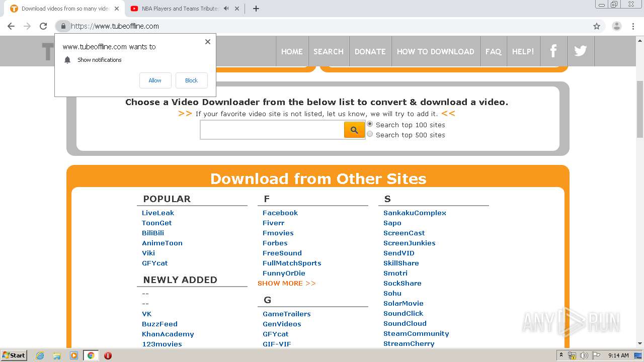The height and width of the screenshot is (362, 644).
Task: Click the red Opera taskbar icon
Action: [x=108, y=355]
